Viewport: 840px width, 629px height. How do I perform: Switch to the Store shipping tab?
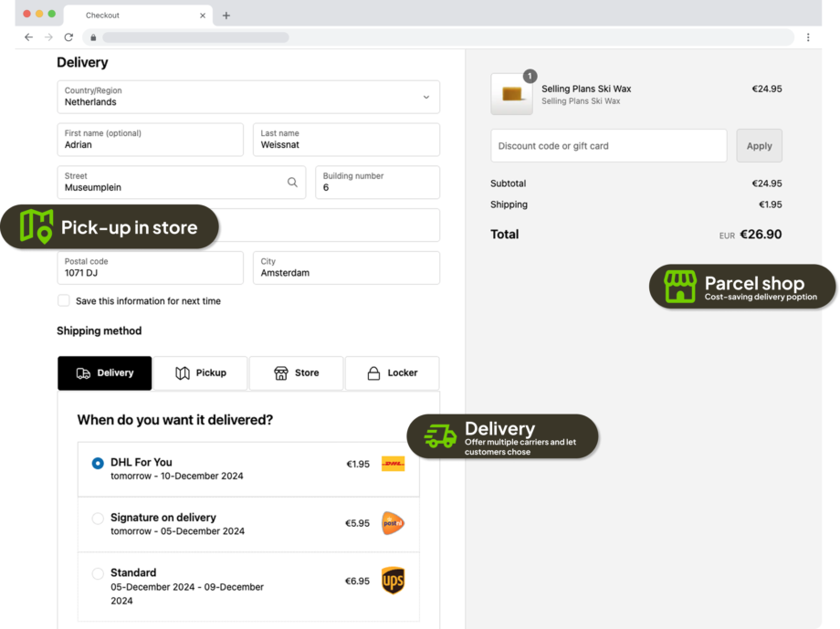(x=296, y=373)
